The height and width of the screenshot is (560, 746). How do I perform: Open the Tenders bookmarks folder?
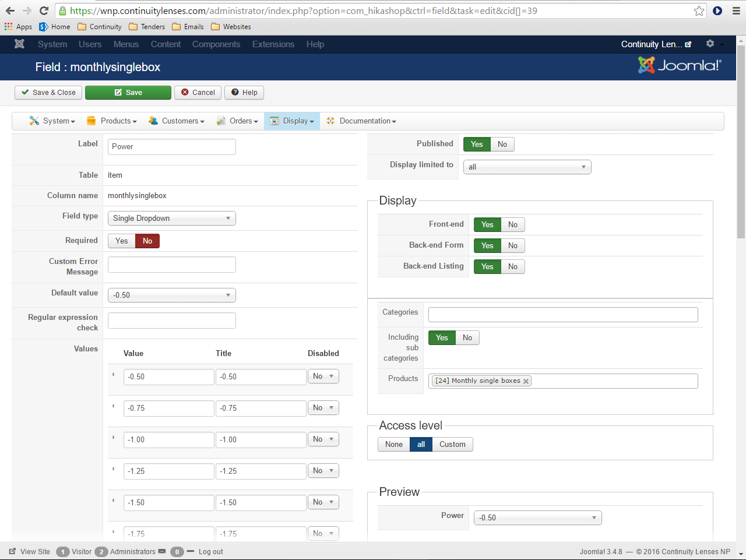[147, 27]
